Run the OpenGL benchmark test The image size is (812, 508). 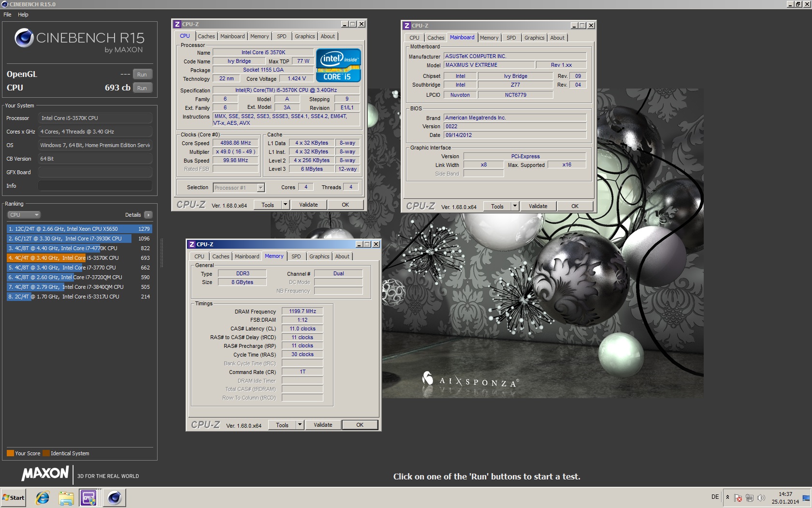coord(142,75)
